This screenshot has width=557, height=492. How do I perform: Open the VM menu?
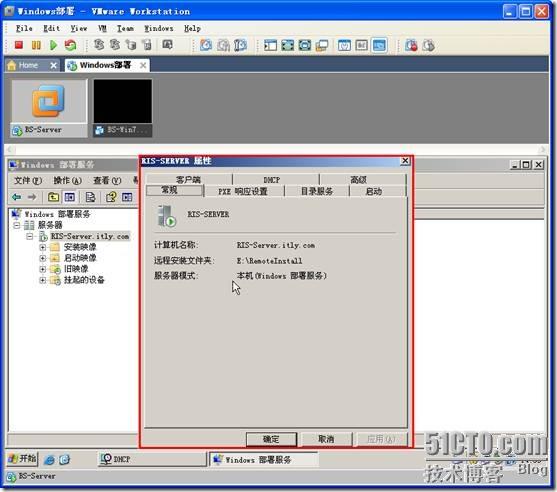102,28
